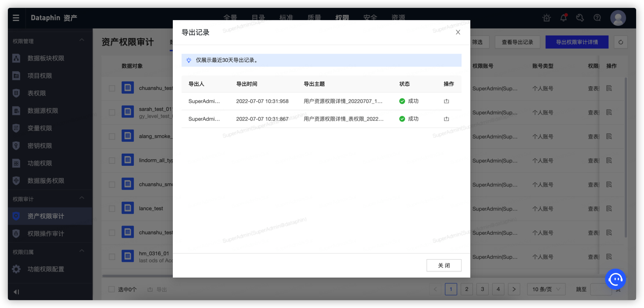Switch to the 质量 navigation tab
This screenshot has width=644, height=308.
click(x=314, y=18)
